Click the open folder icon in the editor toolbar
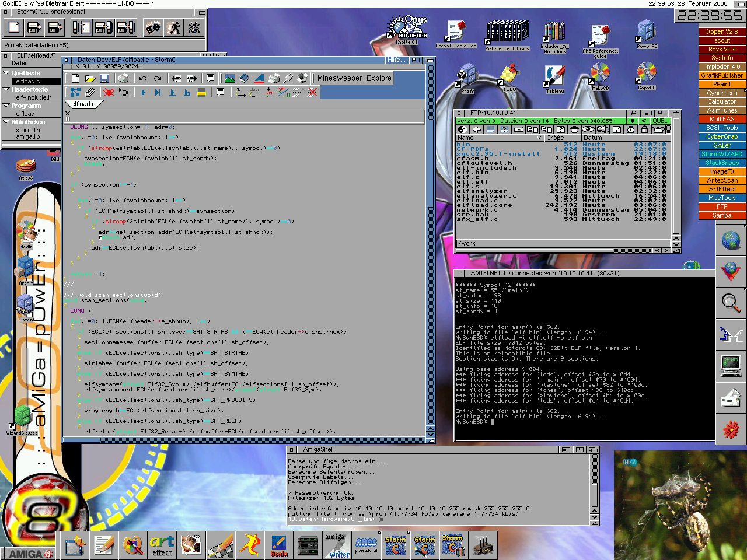Screen dimensions: 747x560 (90, 78)
